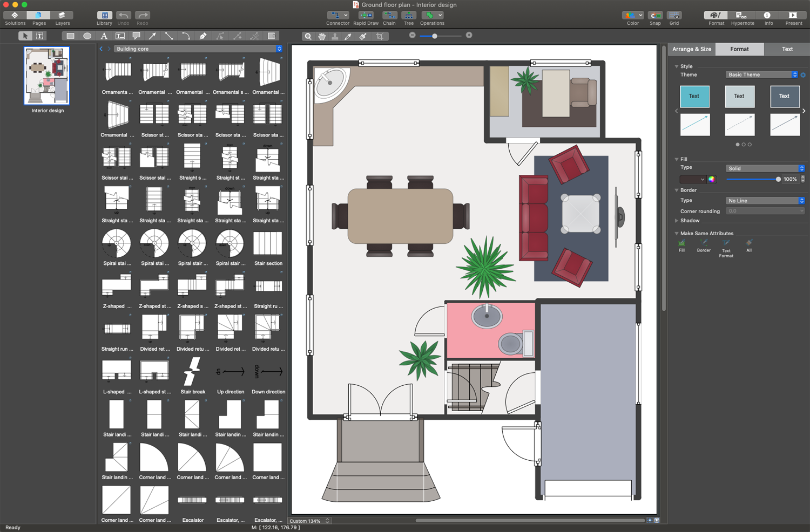Open the Border Type No Line dropdown
This screenshot has width=810, height=532.
(765, 201)
